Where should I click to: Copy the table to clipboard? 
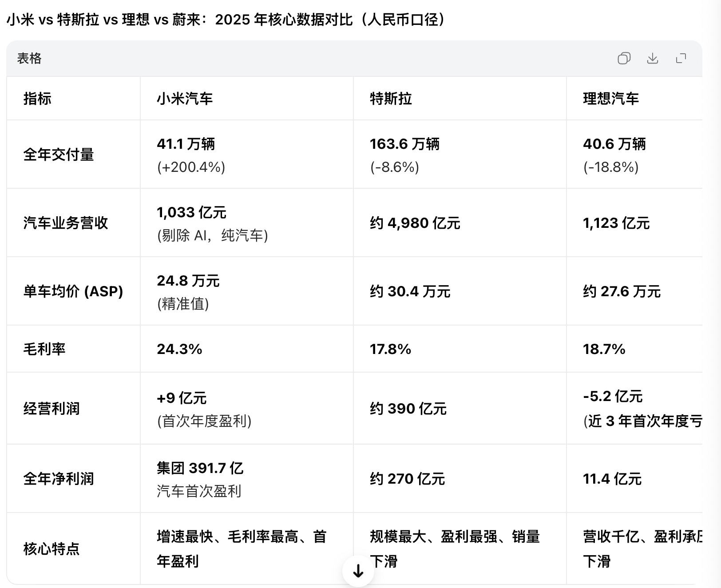tap(624, 59)
